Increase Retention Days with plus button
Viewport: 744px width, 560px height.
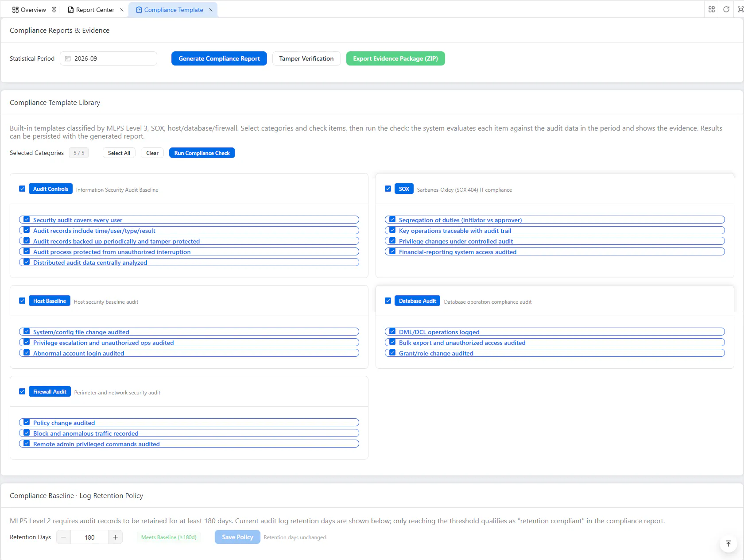click(x=115, y=537)
